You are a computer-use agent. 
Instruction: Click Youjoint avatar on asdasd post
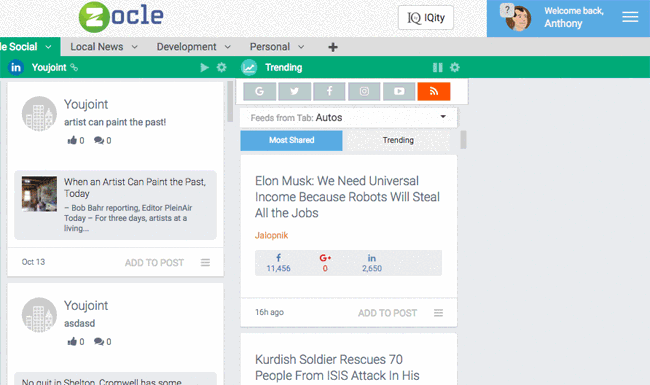[39, 315]
